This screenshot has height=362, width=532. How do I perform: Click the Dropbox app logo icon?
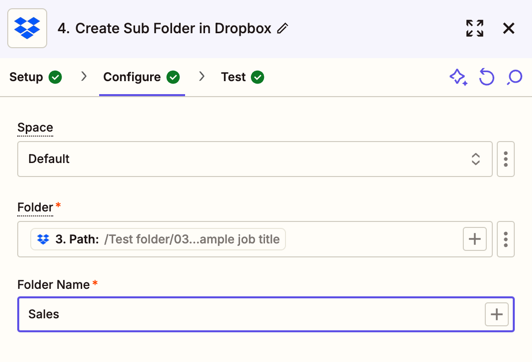click(27, 28)
